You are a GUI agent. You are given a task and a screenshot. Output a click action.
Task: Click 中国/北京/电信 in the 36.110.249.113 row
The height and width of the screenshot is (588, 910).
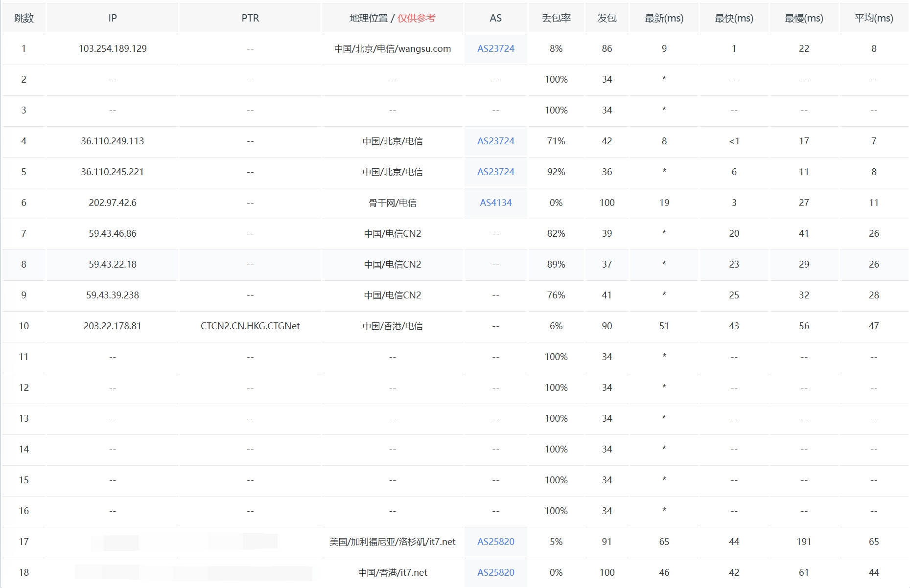point(393,141)
